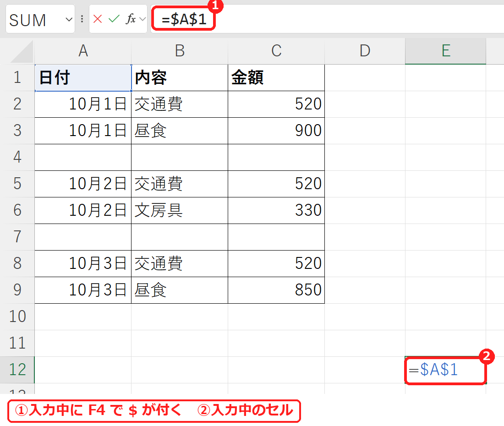
Task: Select row 8 header
Action: click(17, 263)
